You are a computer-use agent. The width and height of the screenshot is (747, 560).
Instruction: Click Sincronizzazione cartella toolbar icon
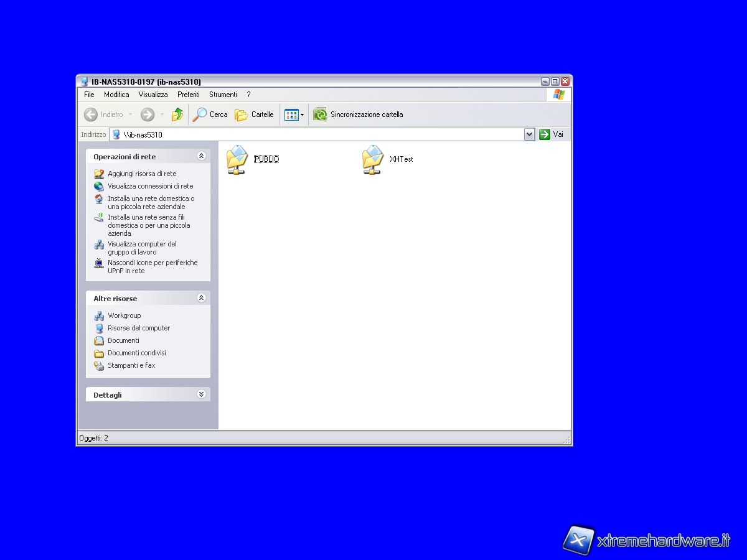coord(320,114)
